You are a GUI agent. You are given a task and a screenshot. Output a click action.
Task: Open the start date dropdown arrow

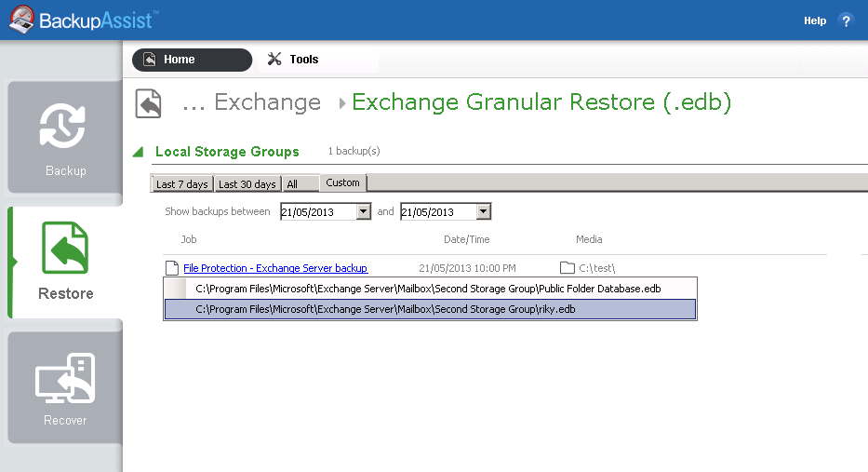[363, 211]
